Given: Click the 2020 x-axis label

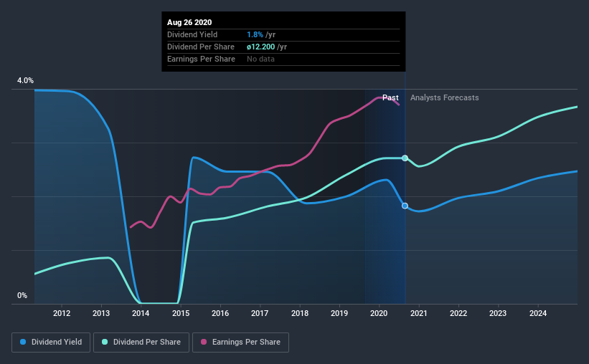Looking at the screenshot, I should click(x=379, y=313).
